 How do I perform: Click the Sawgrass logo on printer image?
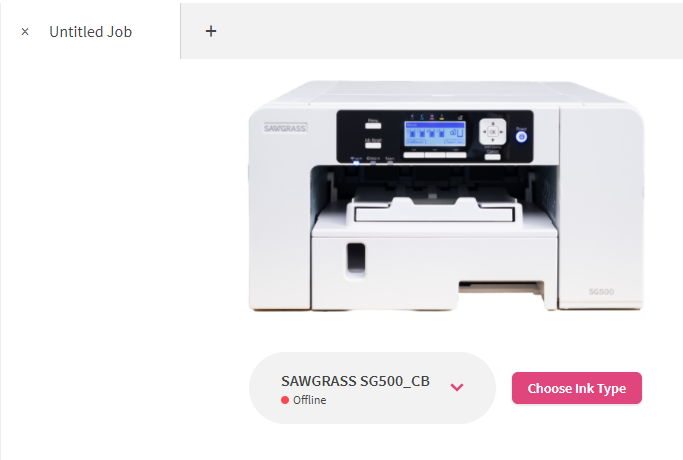285,128
